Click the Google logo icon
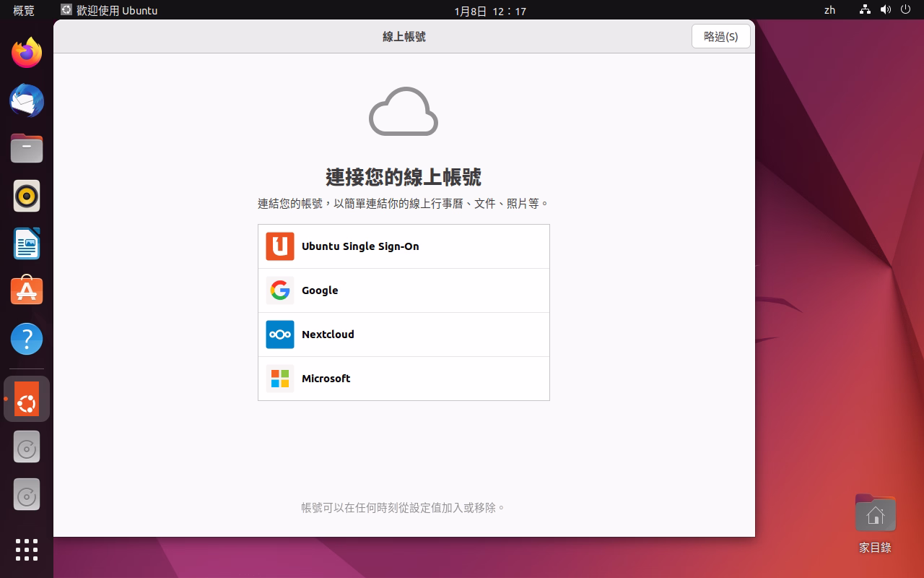This screenshot has height=578, width=924. tap(280, 290)
